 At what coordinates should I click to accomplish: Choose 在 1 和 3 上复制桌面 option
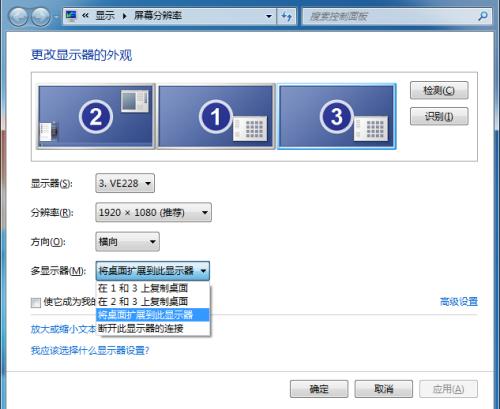pyautogui.click(x=153, y=288)
